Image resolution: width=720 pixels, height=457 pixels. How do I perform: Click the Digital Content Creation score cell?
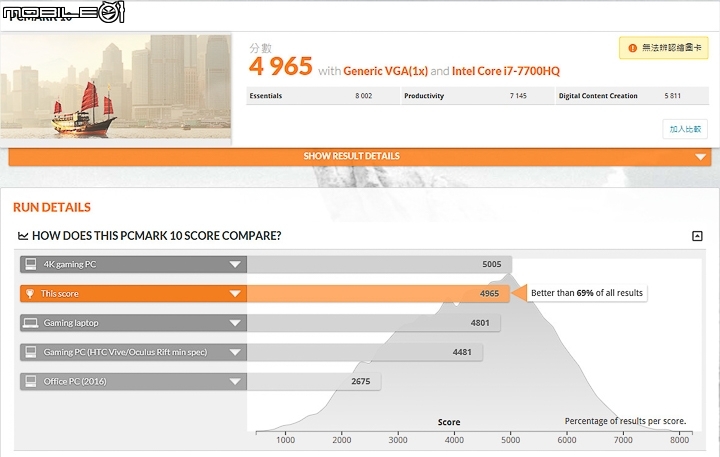632,96
